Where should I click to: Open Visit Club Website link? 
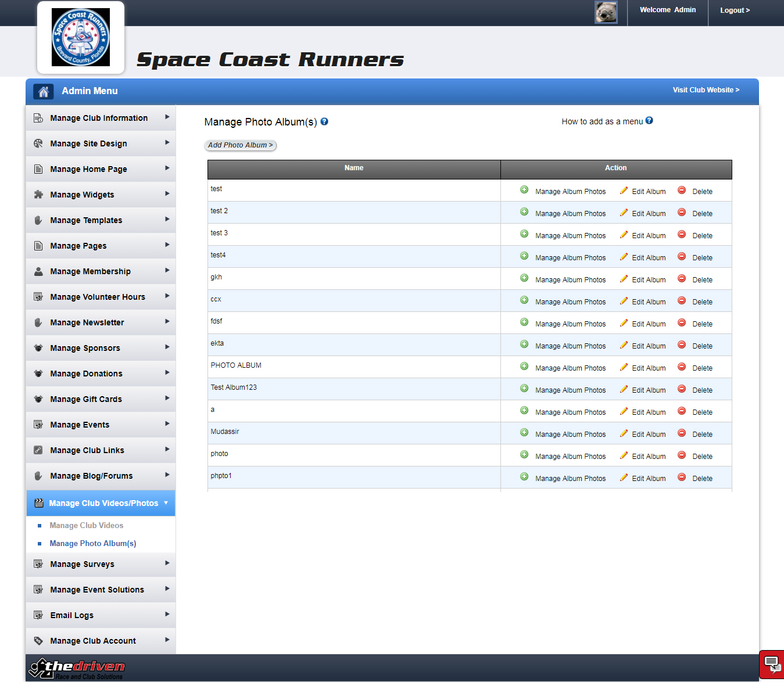pos(706,90)
